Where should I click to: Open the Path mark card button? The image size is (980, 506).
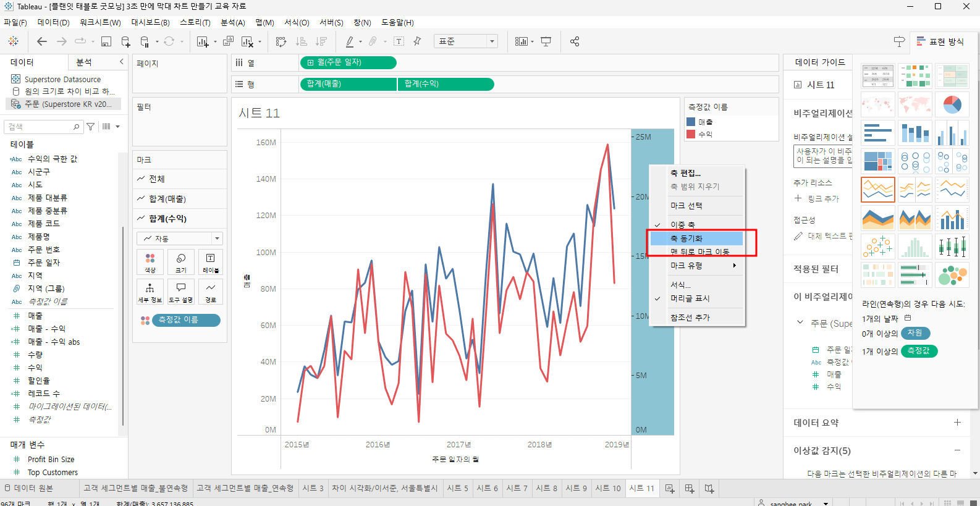210,292
